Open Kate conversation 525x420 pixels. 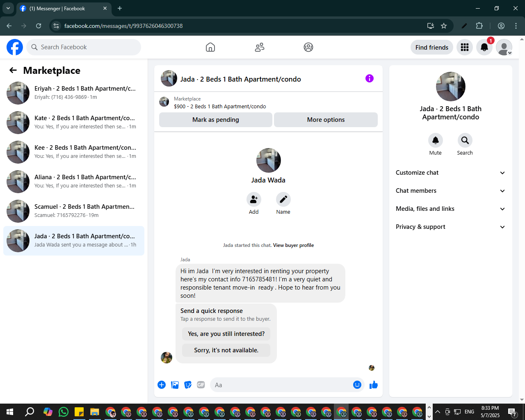[74, 123]
